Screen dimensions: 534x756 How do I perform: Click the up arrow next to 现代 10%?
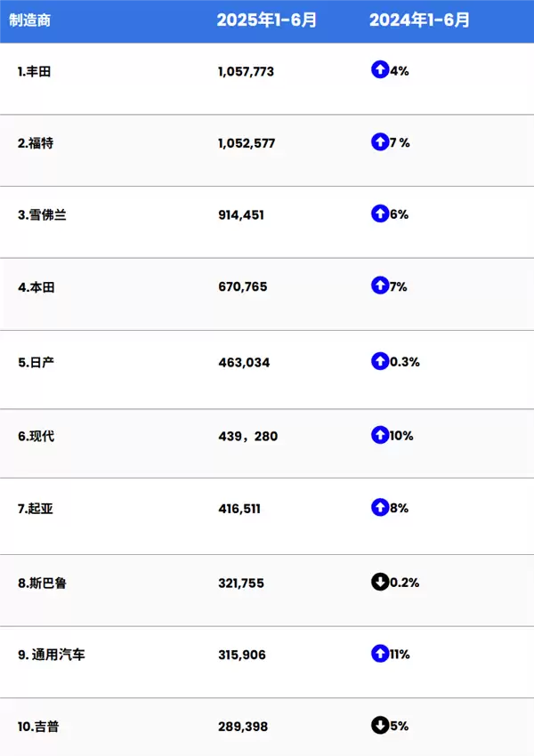pyautogui.click(x=380, y=435)
